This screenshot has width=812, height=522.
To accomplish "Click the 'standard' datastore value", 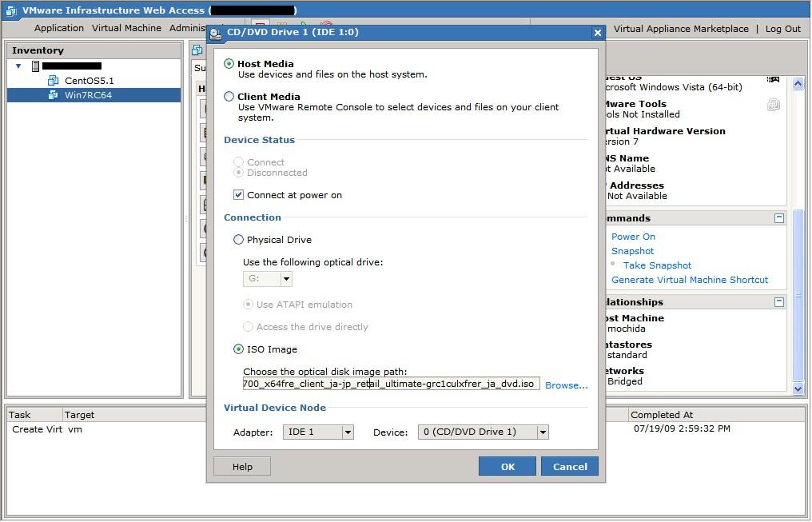I will pyautogui.click(x=627, y=355).
